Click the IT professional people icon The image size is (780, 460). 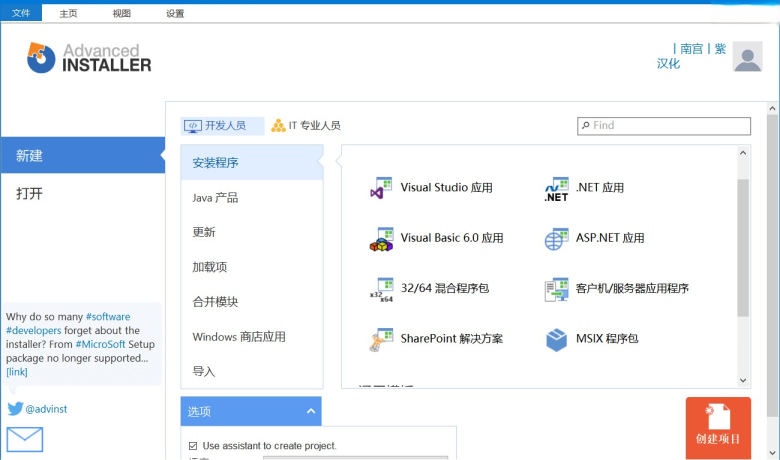(x=278, y=126)
